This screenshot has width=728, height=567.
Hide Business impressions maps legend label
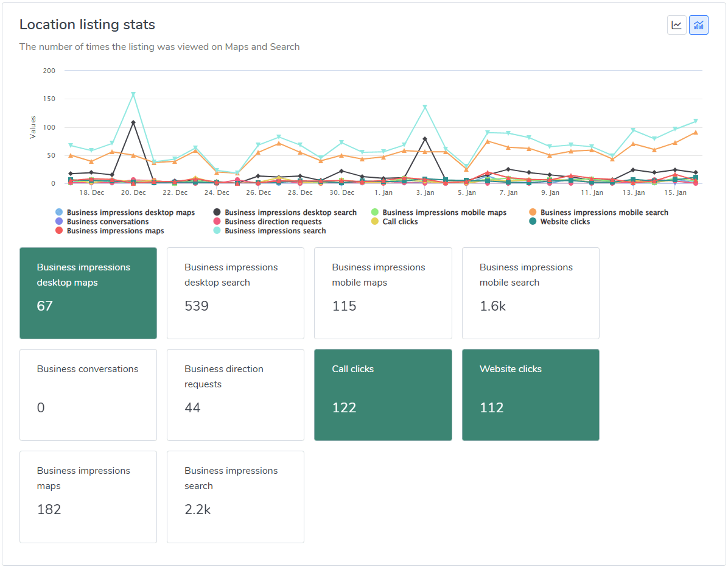(x=116, y=231)
